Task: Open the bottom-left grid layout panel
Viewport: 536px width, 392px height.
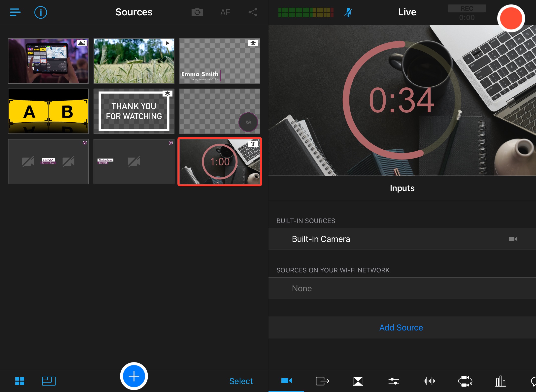Action: [x=20, y=380]
